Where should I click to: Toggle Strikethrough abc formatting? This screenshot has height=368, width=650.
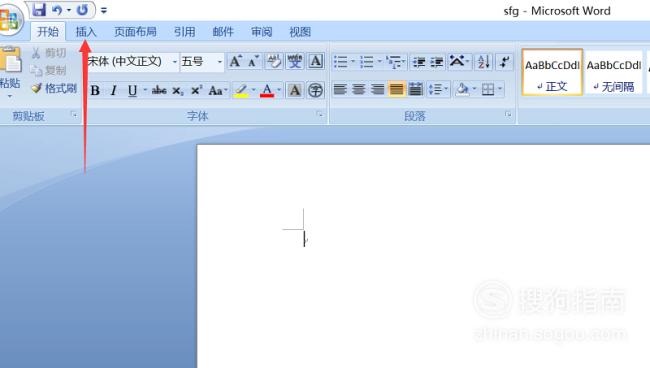click(x=159, y=90)
